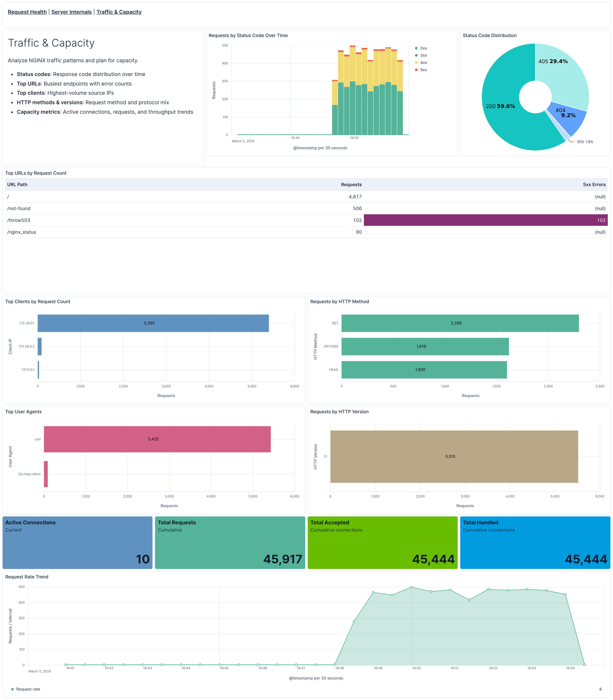The height and width of the screenshot is (700, 613).
Task: Click the 3xx legend dot icon
Action: [x=416, y=55]
